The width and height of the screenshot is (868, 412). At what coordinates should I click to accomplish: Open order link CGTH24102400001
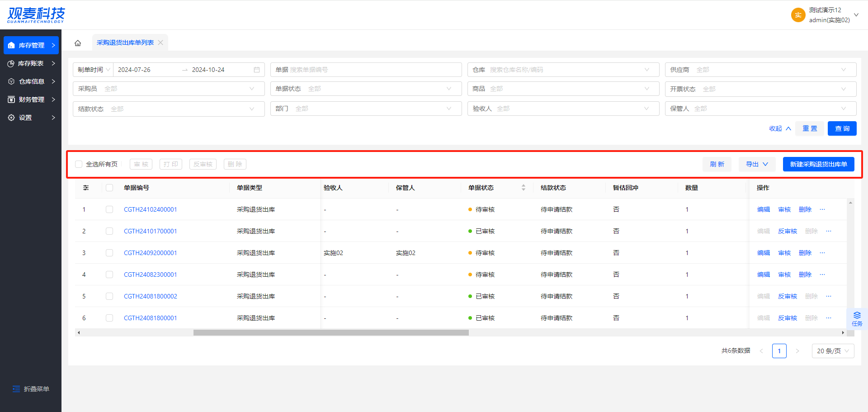[151, 209]
